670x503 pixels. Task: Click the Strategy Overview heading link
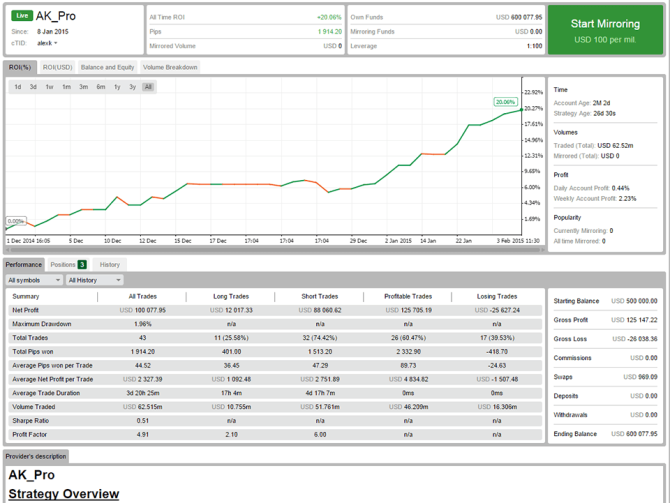64,494
